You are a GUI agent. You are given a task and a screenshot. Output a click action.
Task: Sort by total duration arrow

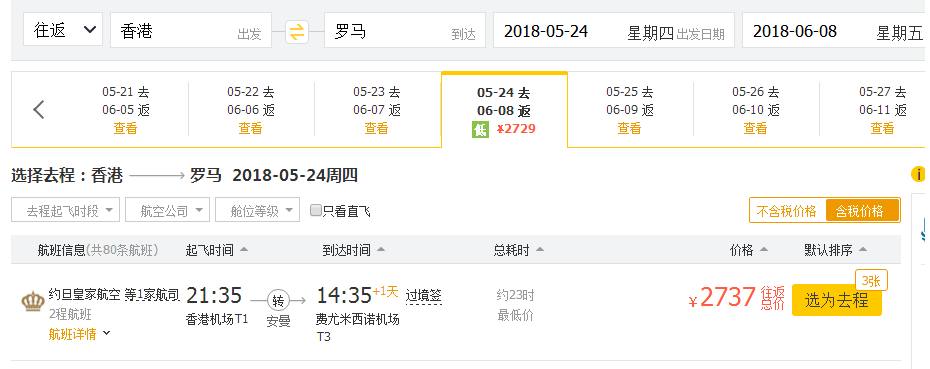539,250
